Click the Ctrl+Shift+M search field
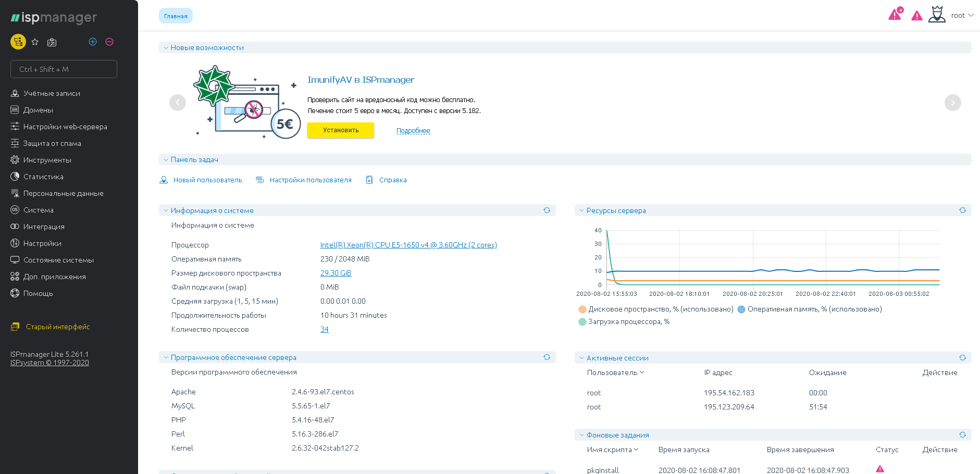Screen dimensions: 980x474 (64, 69)
